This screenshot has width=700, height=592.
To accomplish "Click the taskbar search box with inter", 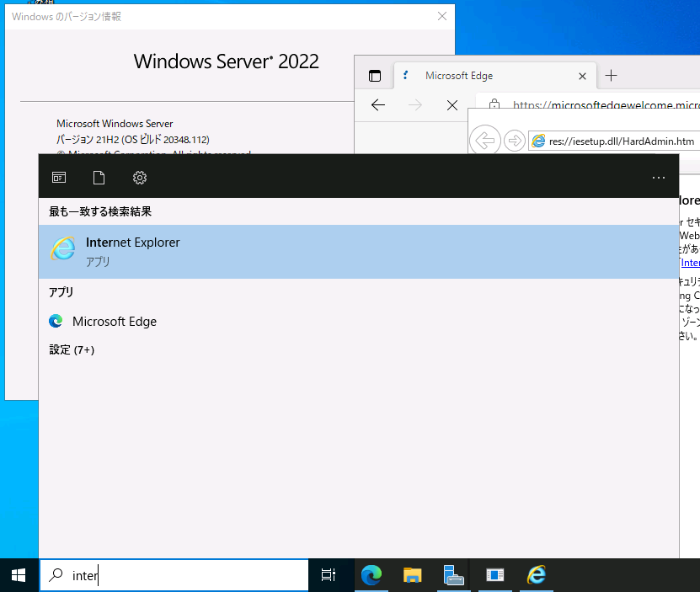I will (x=174, y=575).
